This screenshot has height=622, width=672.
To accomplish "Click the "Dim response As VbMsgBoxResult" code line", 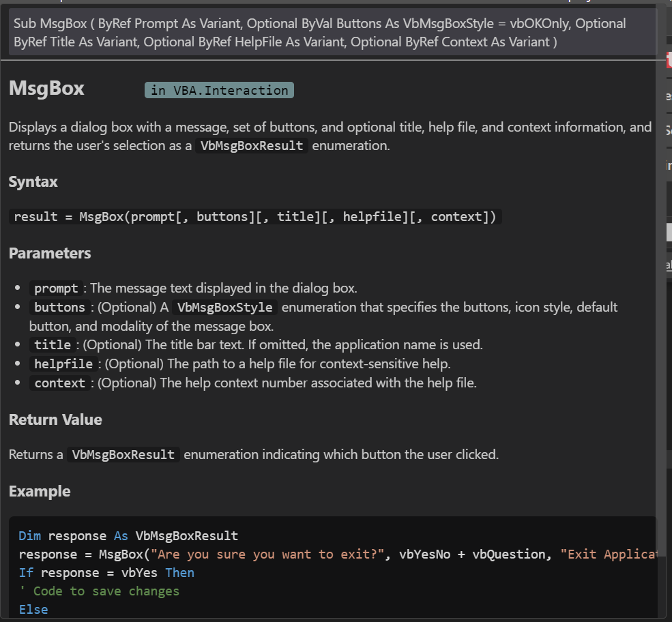I will (128, 536).
